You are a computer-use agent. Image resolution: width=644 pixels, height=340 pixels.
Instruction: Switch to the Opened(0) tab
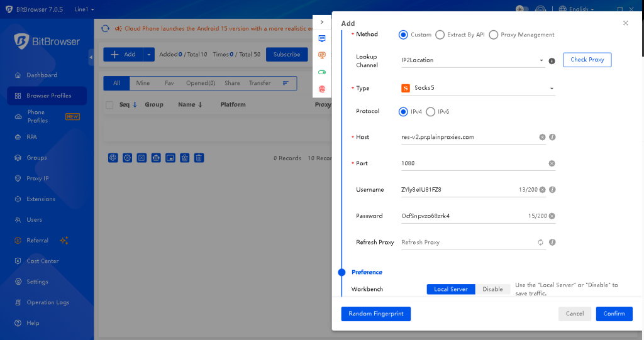click(201, 83)
